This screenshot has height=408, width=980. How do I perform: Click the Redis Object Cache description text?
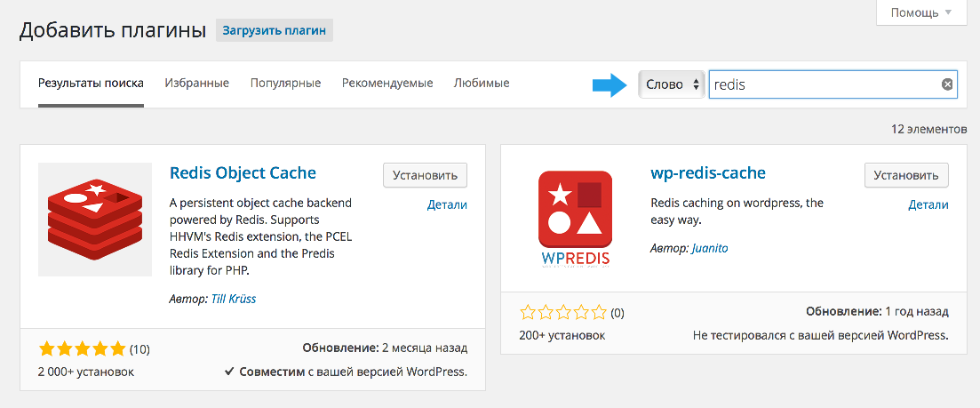260,236
